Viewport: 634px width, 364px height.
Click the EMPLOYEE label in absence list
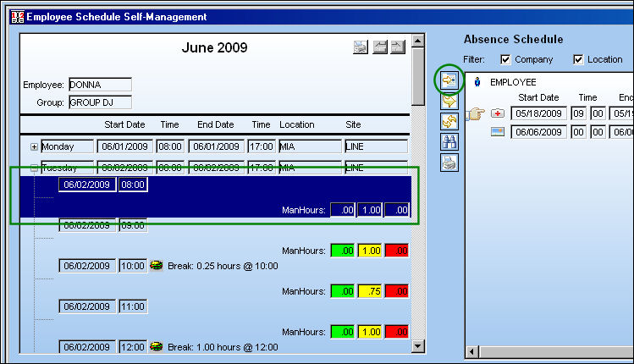[513, 82]
